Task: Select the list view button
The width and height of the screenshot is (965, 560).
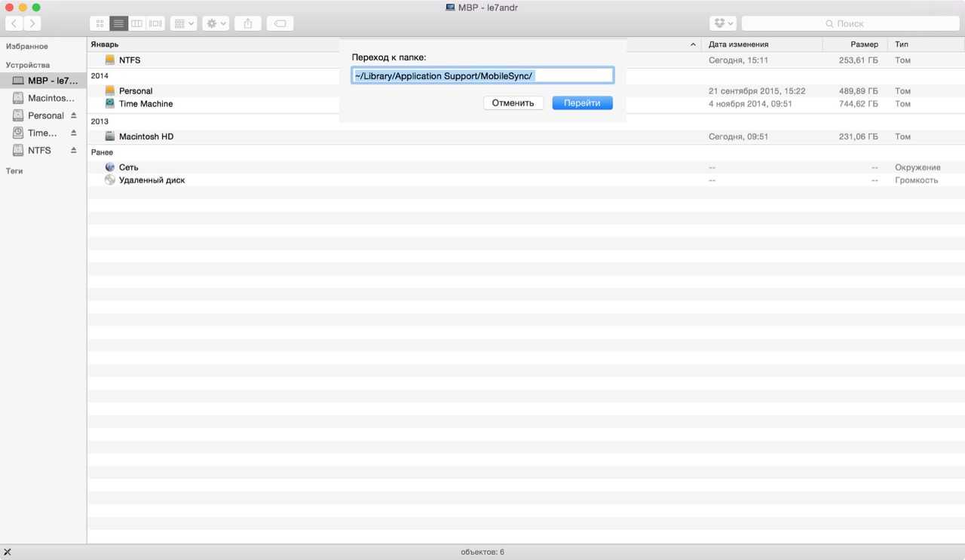Action: 118,23
